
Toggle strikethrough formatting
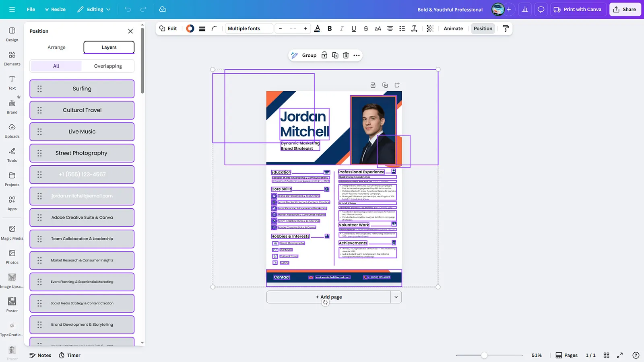365,29
